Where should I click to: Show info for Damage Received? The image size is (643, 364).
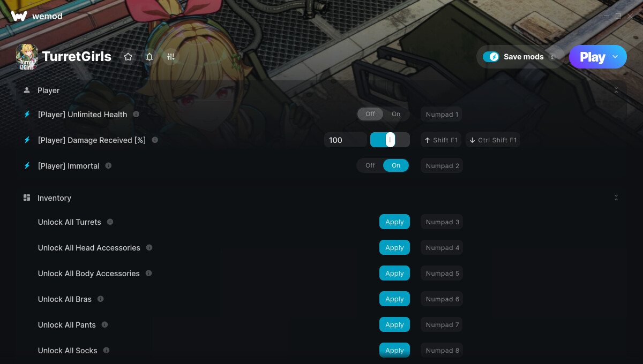coord(155,140)
